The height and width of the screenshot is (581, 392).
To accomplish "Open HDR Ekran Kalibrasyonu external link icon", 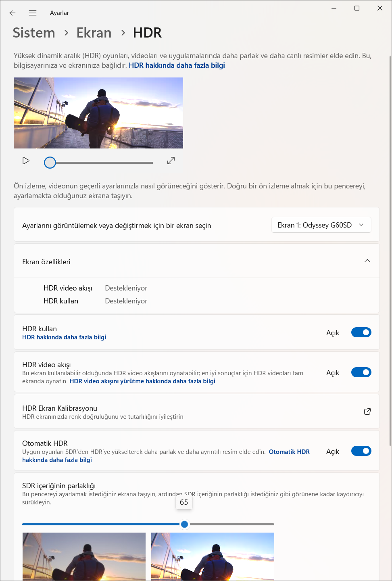I will (x=367, y=412).
